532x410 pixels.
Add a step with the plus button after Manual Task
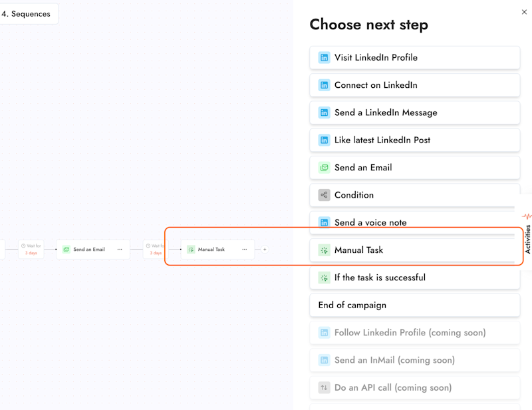(x=265, y=250)
